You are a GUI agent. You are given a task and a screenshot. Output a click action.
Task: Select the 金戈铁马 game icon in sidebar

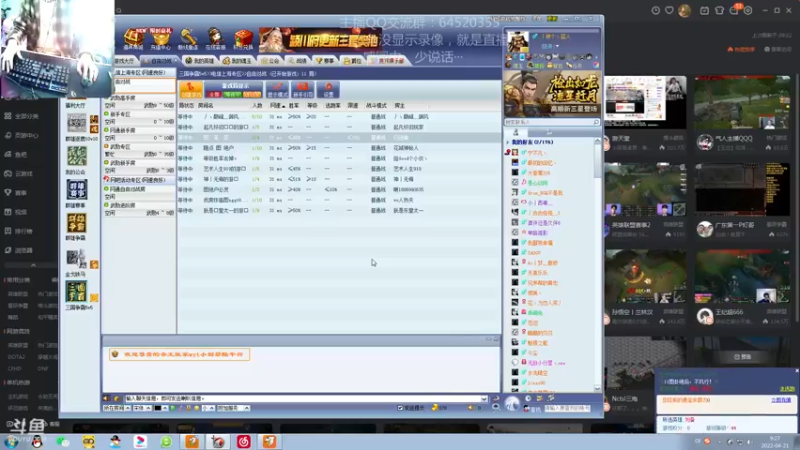pos(77,259)
